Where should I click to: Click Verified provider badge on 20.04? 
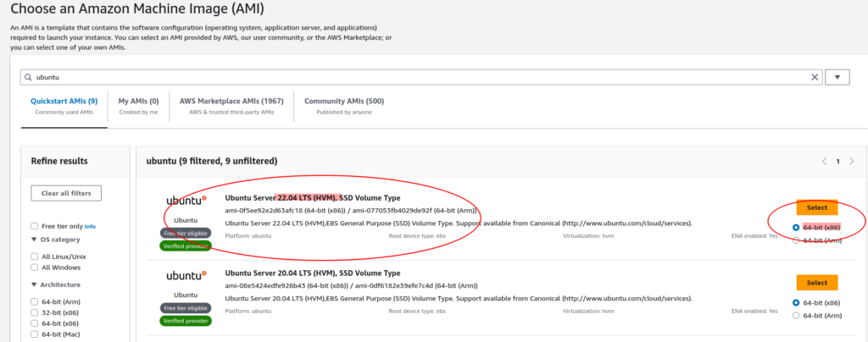(x=186, y=321)
